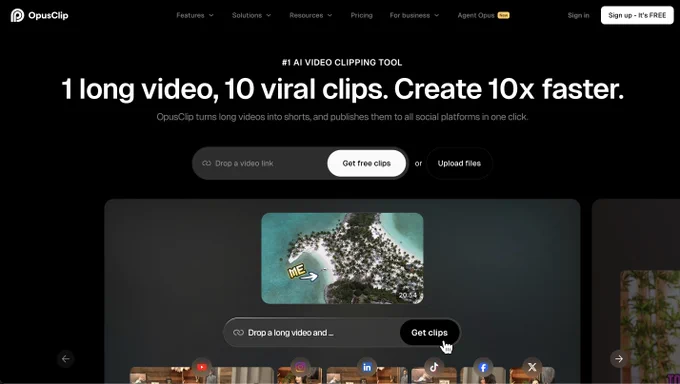
Task: Click the link icon in video link field
Action: [x=206, y=163]
